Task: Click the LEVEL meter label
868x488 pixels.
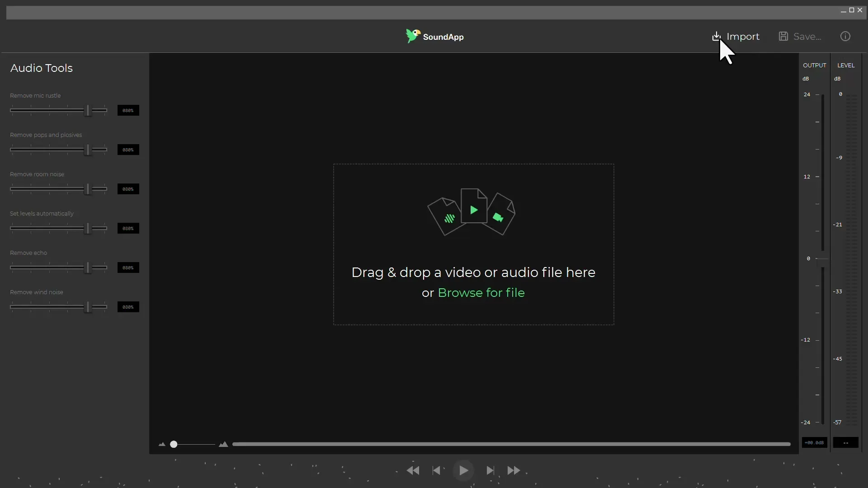Action: [x=846, y=66]
